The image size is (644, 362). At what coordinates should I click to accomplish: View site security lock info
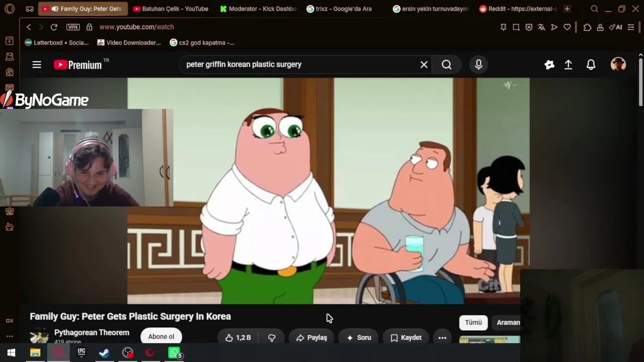coord(89,27)
